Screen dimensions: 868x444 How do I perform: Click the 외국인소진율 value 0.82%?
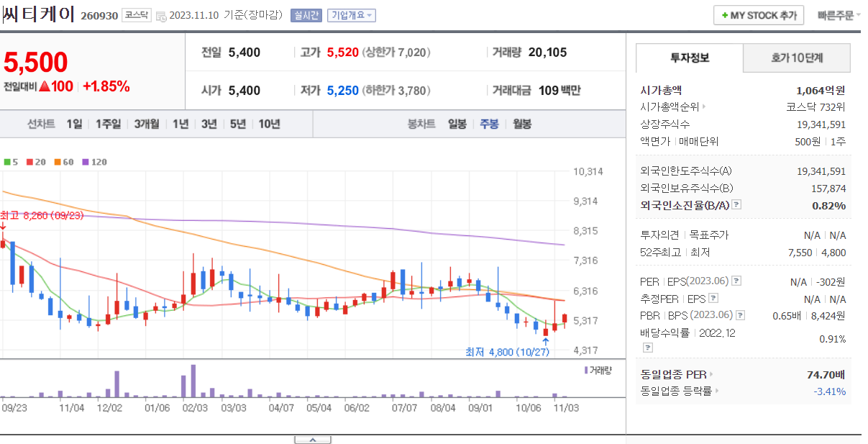pyautogui.click(x=828, y=205)
